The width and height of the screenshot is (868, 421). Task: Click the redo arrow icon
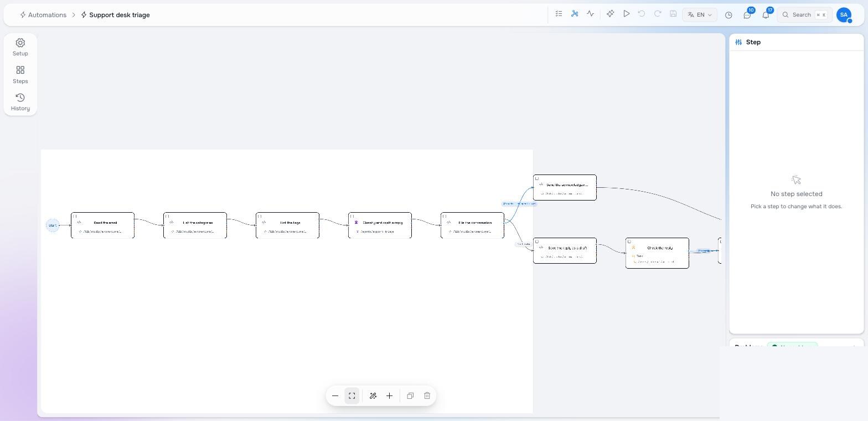658,14
